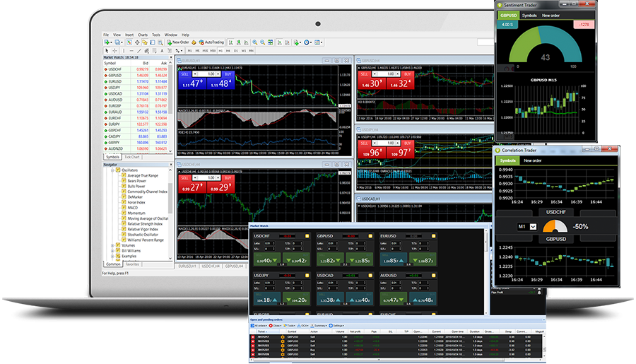Switch chart to the H4 timeframe
This screenshot has height=364, width=636.
pos(228,51)
